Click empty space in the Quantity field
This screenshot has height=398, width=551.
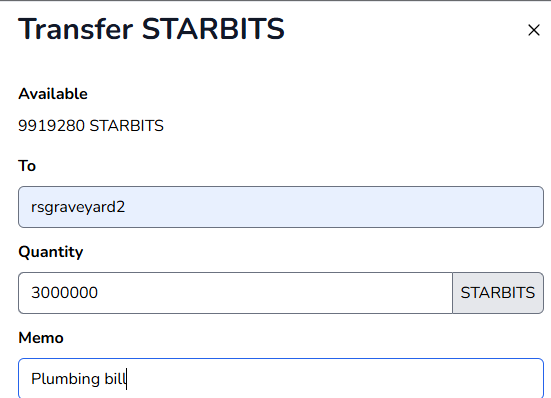[x=274, y=293]
